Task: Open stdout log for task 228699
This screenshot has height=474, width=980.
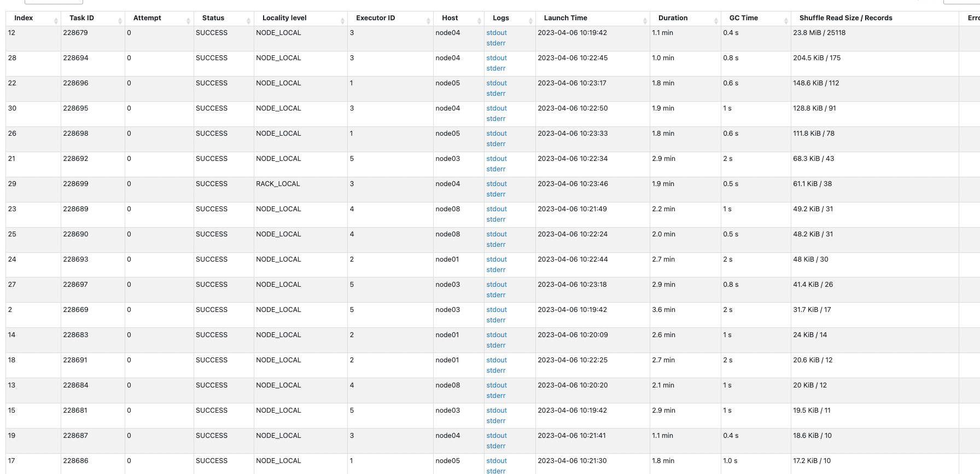Action: [497, 184]
